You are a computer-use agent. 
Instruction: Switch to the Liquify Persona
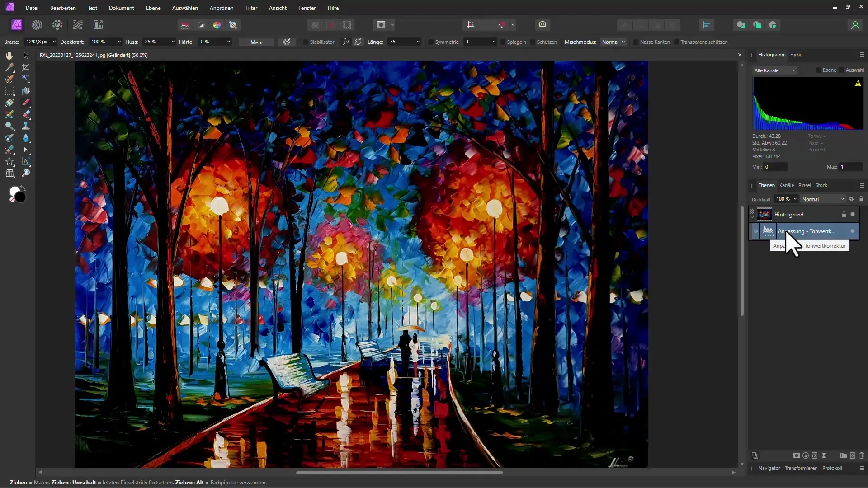(37, 25)
